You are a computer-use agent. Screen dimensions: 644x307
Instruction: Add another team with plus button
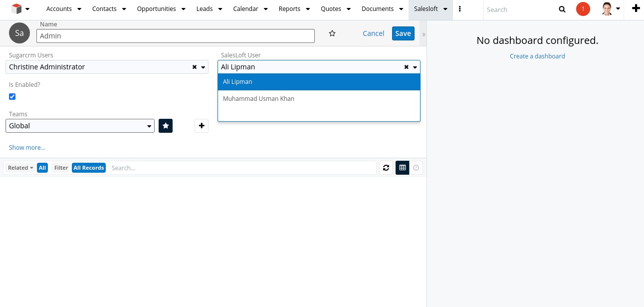tap(202, 126)
